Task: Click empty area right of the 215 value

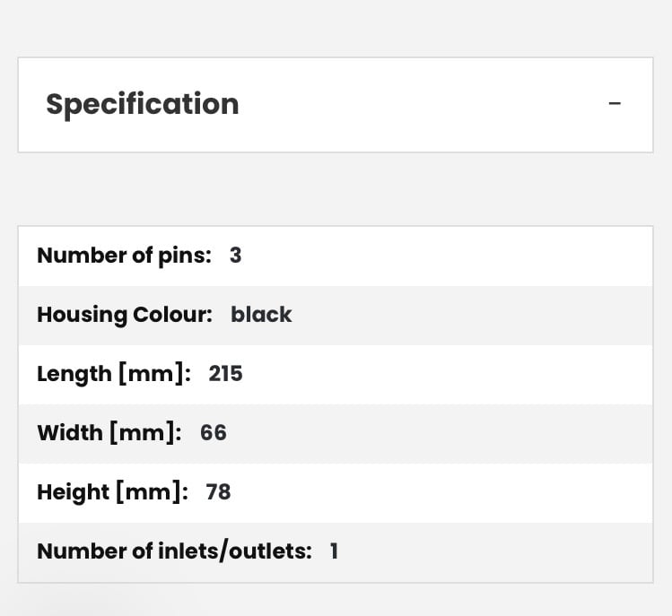Action: [x=449, y=373]
